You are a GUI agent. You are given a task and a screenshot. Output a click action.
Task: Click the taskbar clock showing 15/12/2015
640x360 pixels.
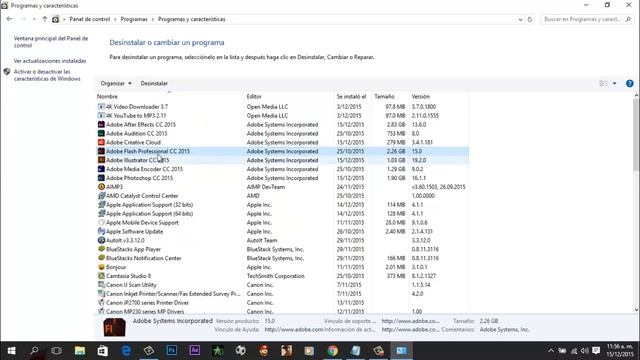[620, 351]
